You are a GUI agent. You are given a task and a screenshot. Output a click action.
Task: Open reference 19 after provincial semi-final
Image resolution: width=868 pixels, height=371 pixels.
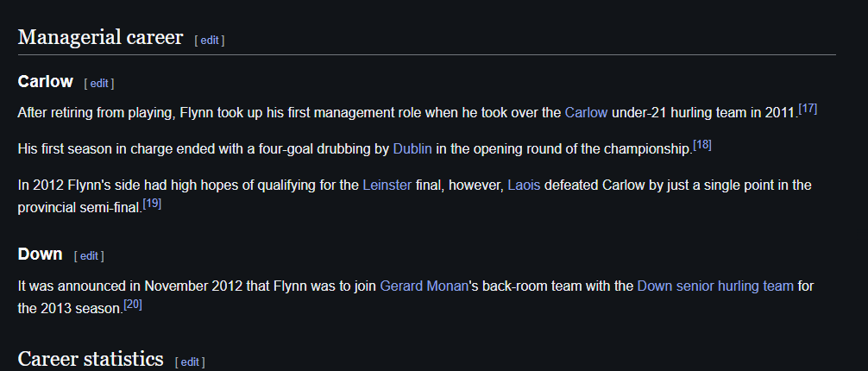click(152, 204)
